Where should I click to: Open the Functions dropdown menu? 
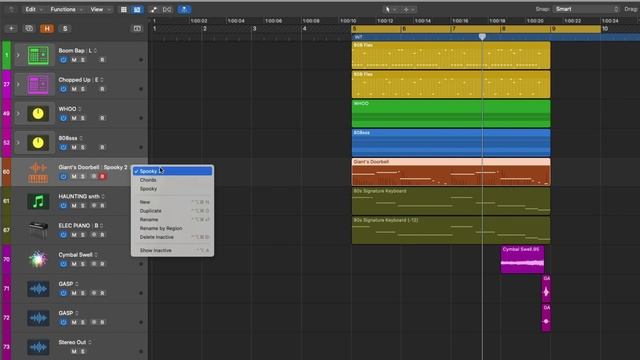tap(66, 9)
